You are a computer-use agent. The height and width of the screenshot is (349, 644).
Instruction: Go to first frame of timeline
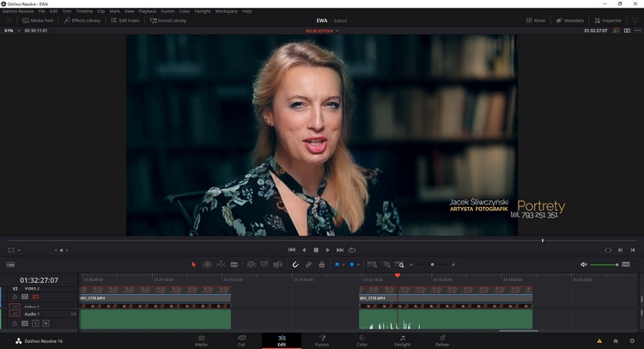292,250
